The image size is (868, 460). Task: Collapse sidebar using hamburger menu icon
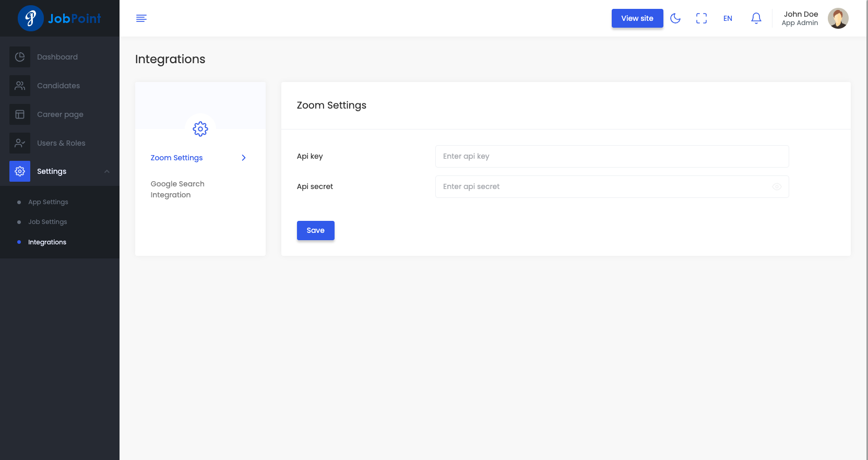[x=141, y=18]
